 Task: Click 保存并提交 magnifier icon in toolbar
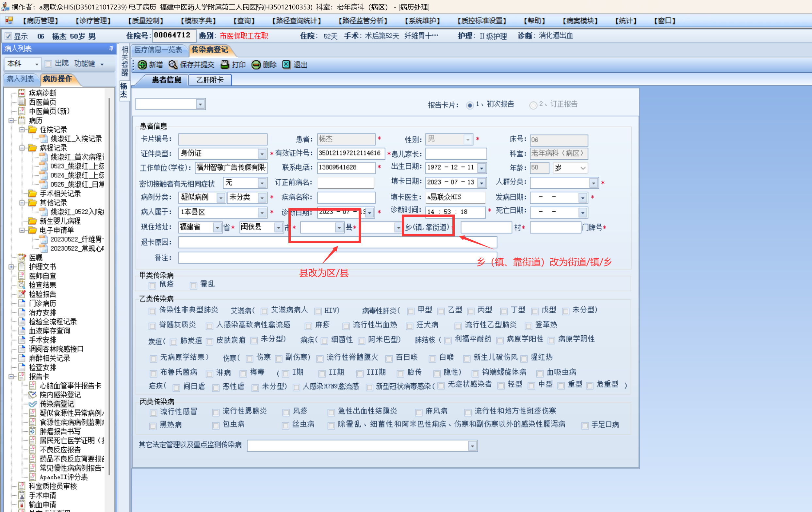[x=173, y=65]
